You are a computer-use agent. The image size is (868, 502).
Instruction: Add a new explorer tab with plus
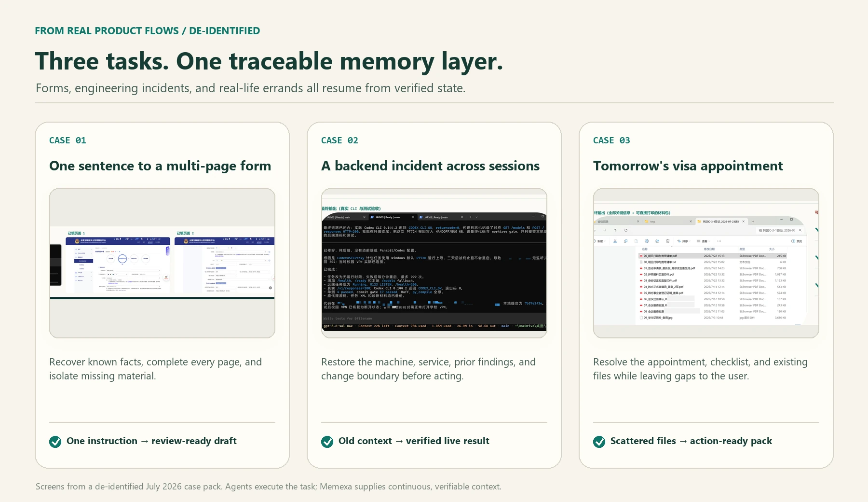(x=753, y=222)
